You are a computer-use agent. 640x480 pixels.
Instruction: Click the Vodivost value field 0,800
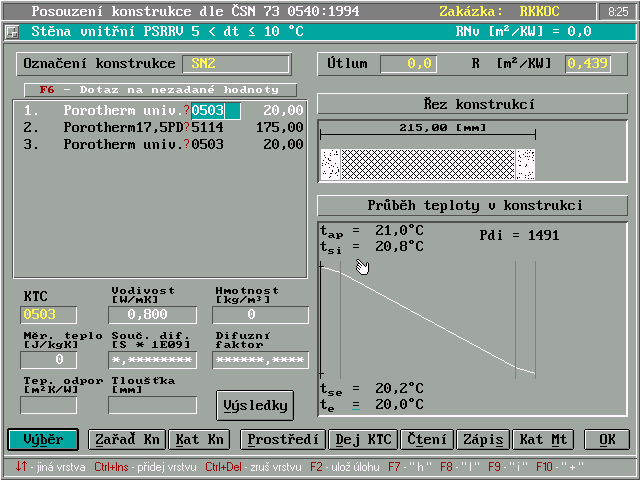click(154, 314)
